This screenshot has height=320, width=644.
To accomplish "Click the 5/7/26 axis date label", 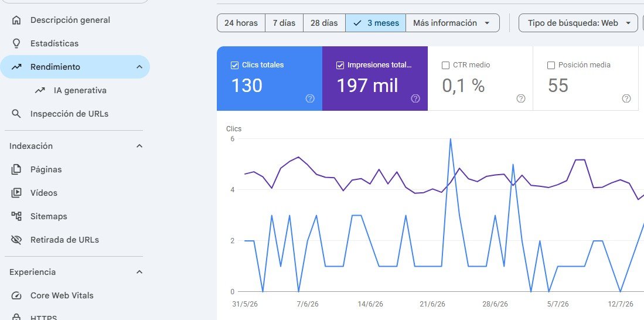I will click(558, 304).
